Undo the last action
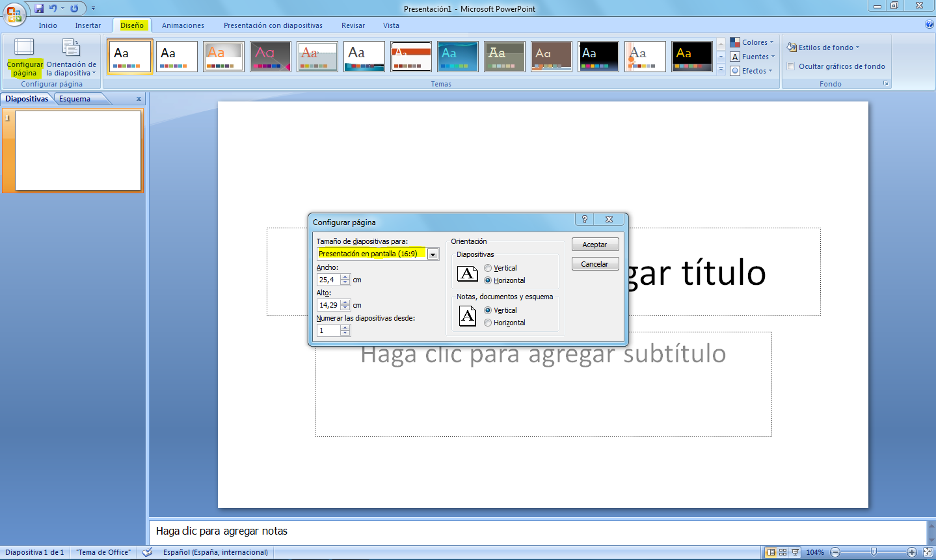This screenshot has width=936, height=560. (53, 8)
